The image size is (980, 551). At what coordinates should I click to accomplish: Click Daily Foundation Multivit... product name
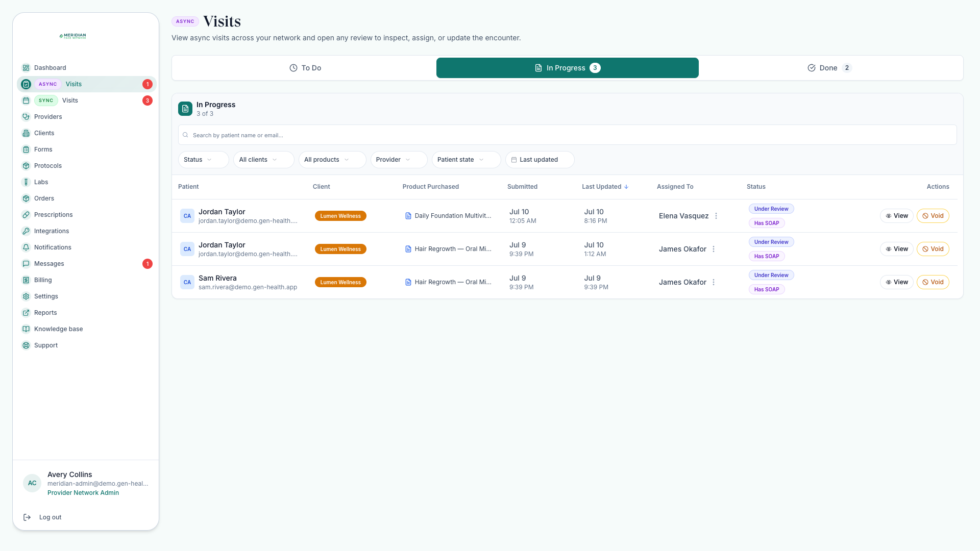453,216
